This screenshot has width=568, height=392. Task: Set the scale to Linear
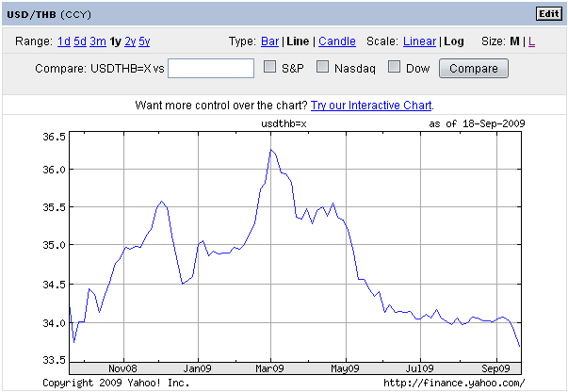[x=419, y=41]
